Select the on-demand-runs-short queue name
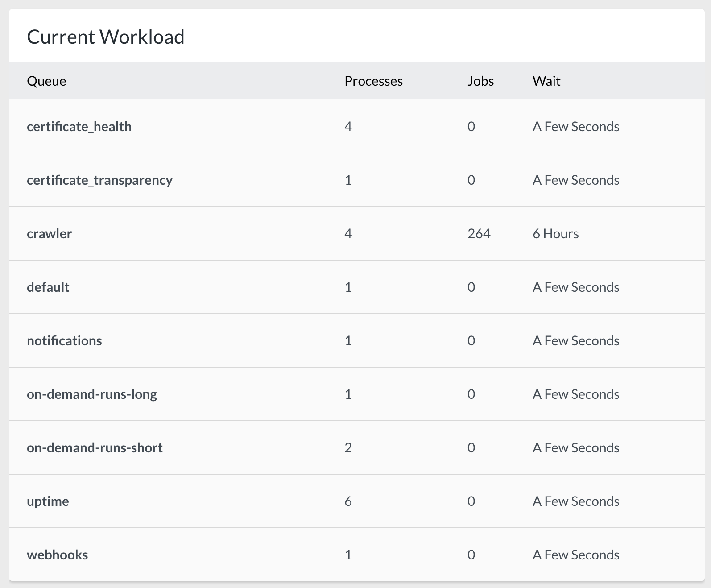The height and width of the screenshot is (588, 711). coord(95,448)
